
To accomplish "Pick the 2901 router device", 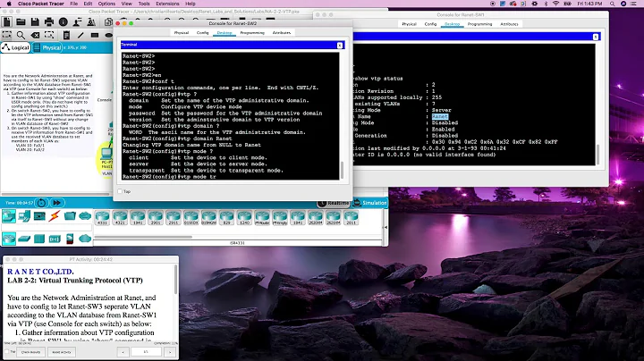I will click(156, 217).
